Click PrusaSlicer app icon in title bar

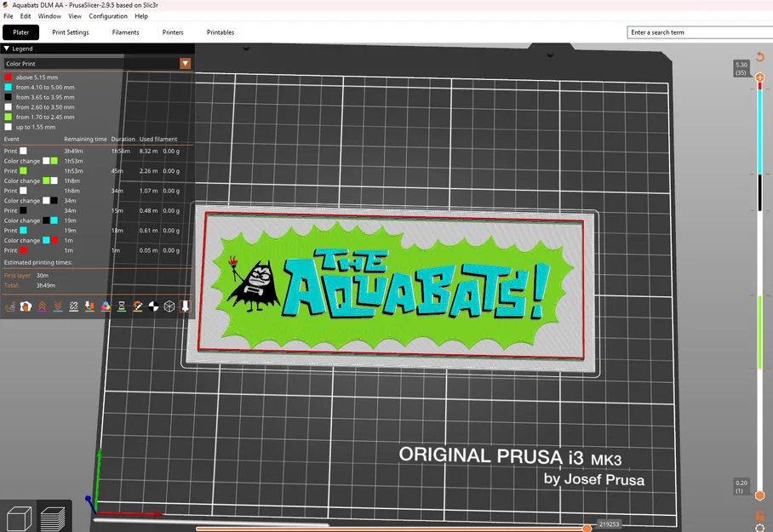[x=5, y=5]
